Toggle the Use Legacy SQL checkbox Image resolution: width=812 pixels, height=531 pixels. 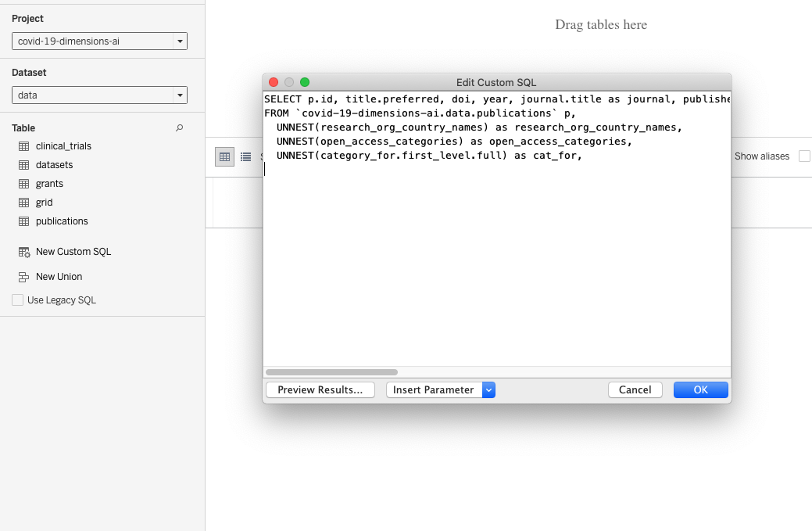click(18, 300)
